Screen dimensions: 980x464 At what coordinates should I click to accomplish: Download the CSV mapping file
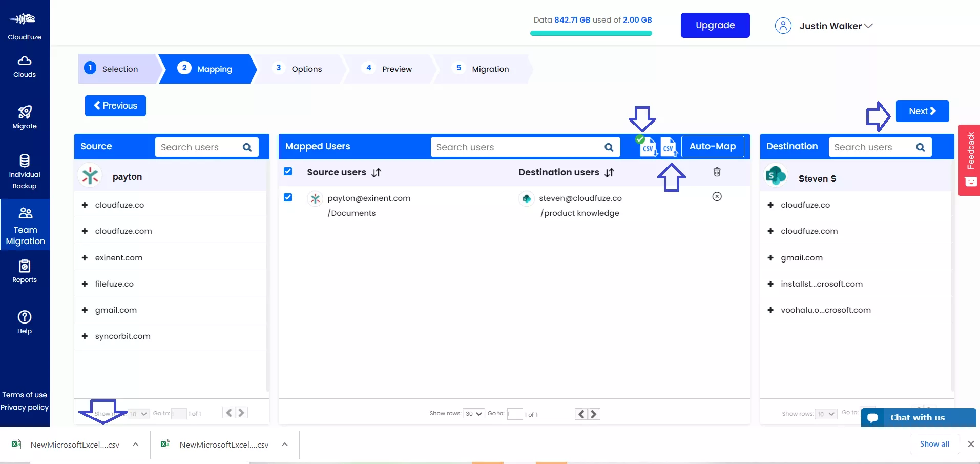(x=648, y=147)
